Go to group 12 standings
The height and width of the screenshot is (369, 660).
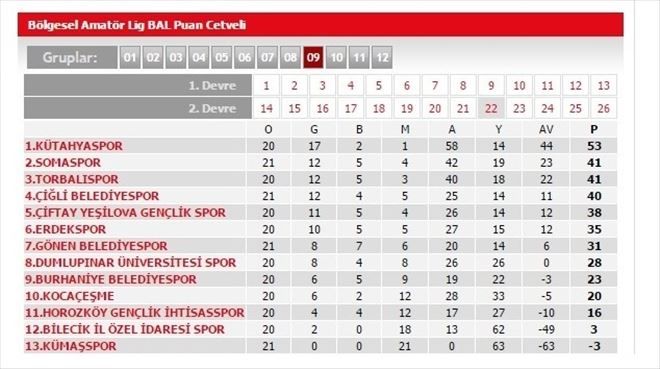pos(382,57)
